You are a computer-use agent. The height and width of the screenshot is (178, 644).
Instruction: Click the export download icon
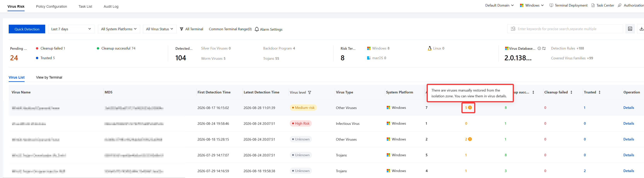pyautogui.click(x=641, y=29)
